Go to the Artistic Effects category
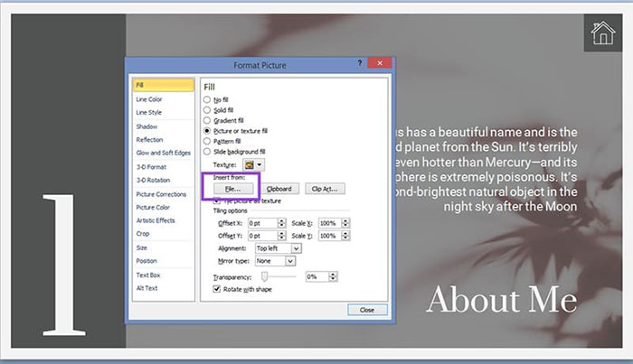633x364 pixels. (155, 220)
